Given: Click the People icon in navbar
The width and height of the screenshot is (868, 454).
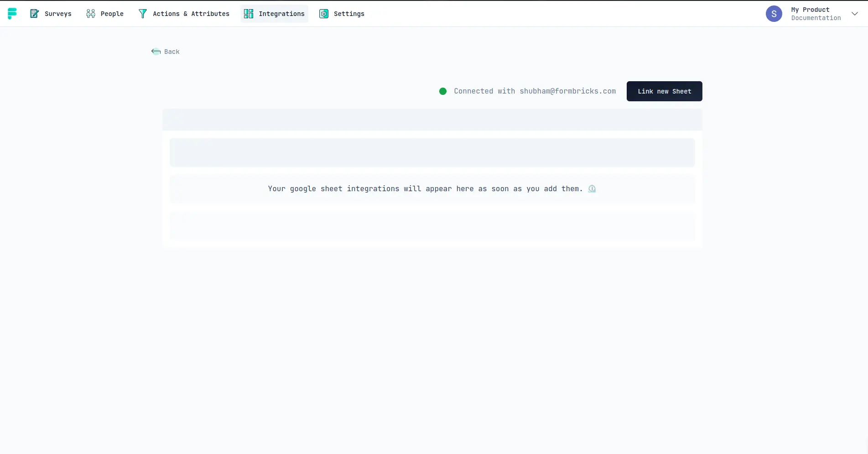Looking at the screenshot, I should coord(91,14).
